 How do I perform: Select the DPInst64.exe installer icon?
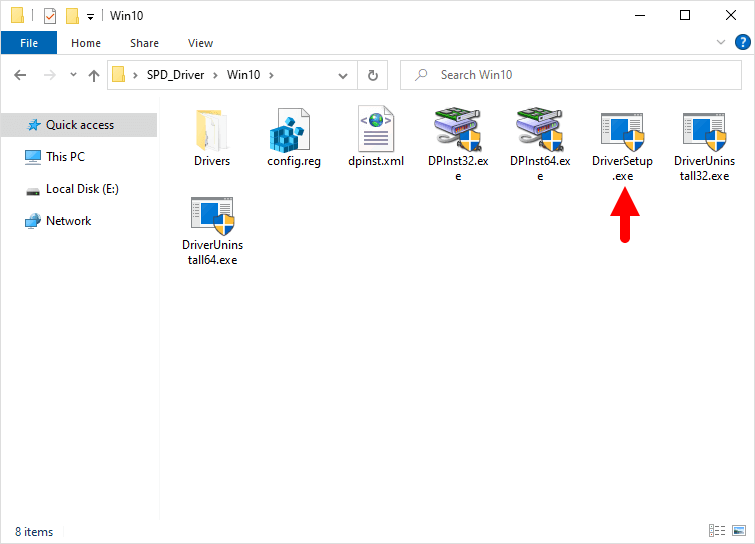[x=539, y=129]
